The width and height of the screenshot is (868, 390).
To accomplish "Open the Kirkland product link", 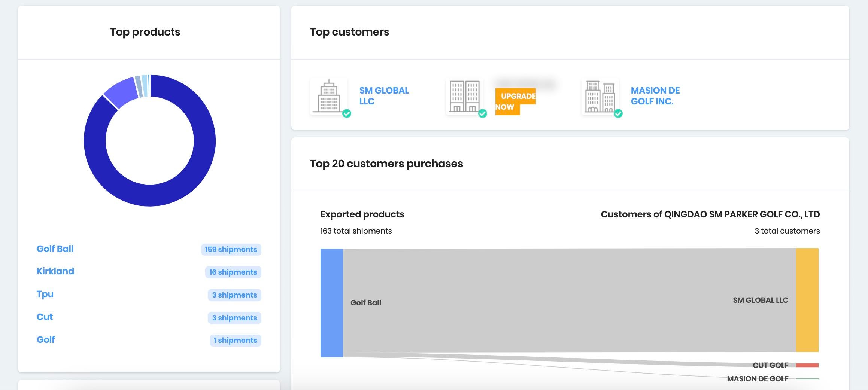I will [55, 271].
